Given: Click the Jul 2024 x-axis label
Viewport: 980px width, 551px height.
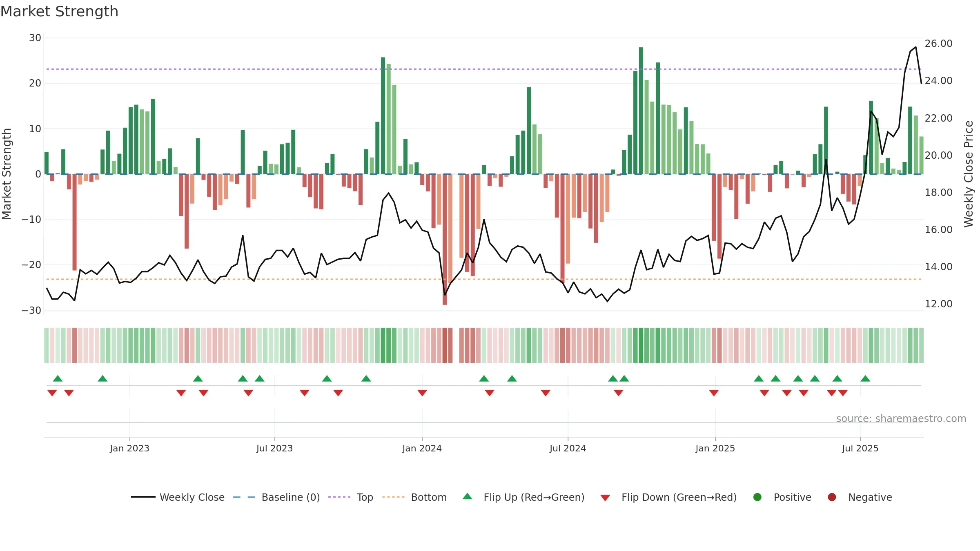Looking at the screenshot, I should pos(568,448).
